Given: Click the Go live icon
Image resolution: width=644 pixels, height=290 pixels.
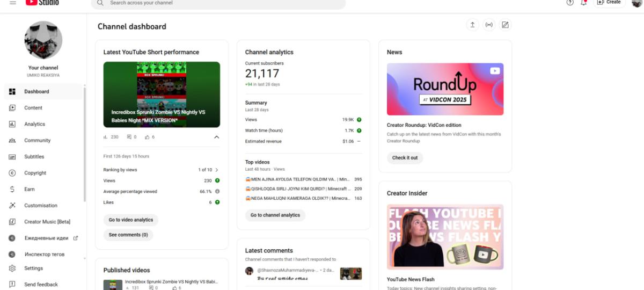Looking at the screenshot, I should pyautogui.click(x=488, y=25).
